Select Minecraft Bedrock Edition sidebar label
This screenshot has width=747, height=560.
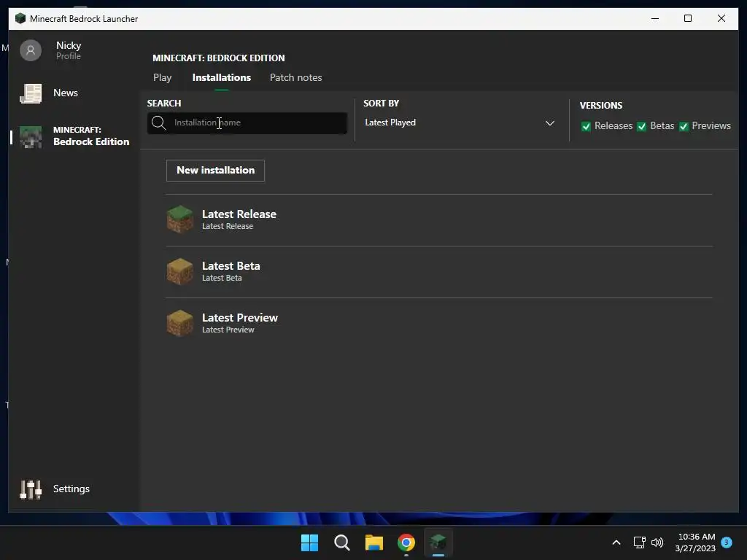tap(91, 136)
